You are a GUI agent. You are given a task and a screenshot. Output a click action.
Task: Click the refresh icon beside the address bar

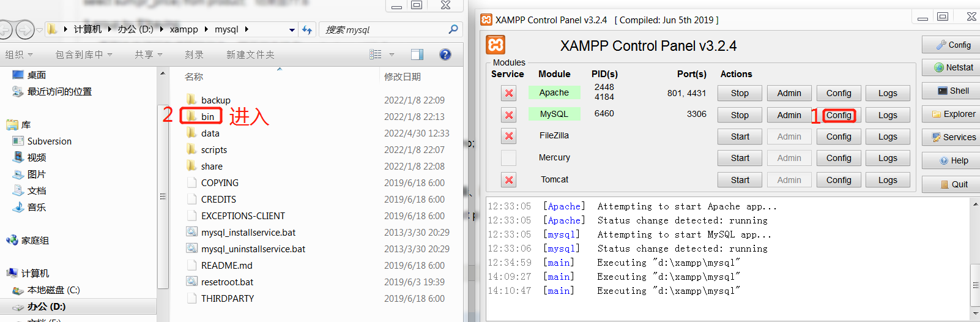307,29
